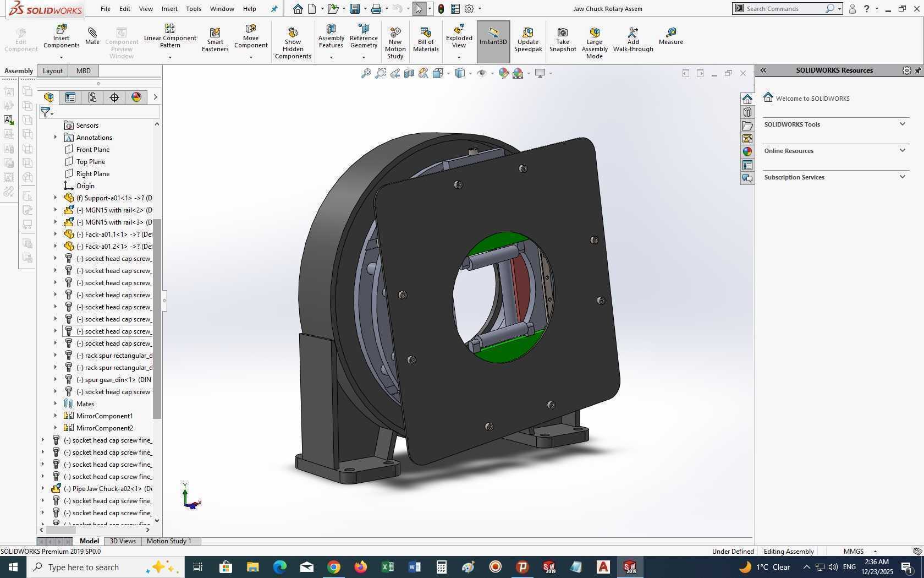Select the Mate tool
The height and width of the screenshot is (578, 924).
(x=92, y=36)
